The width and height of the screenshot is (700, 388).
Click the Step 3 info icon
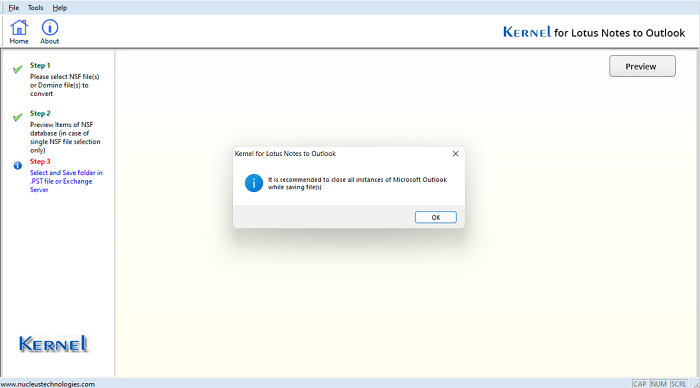pyautogui.click(x=17, y=166)
